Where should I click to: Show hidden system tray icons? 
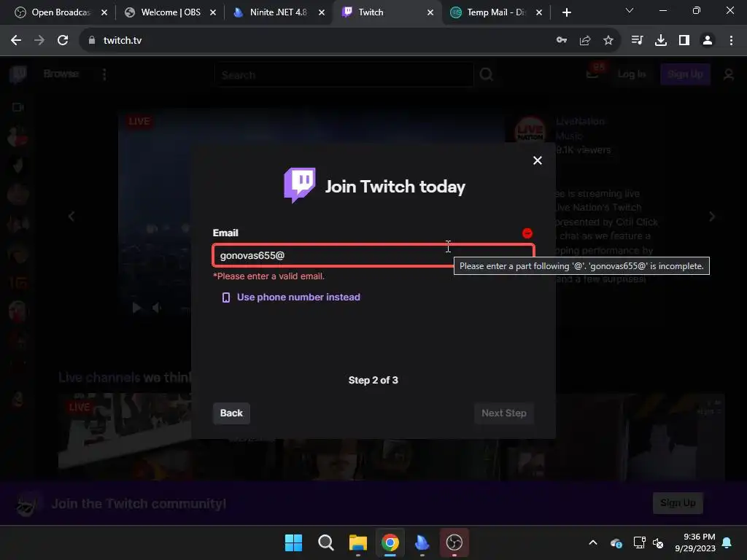pyautogui.click(x=593, y=542)
